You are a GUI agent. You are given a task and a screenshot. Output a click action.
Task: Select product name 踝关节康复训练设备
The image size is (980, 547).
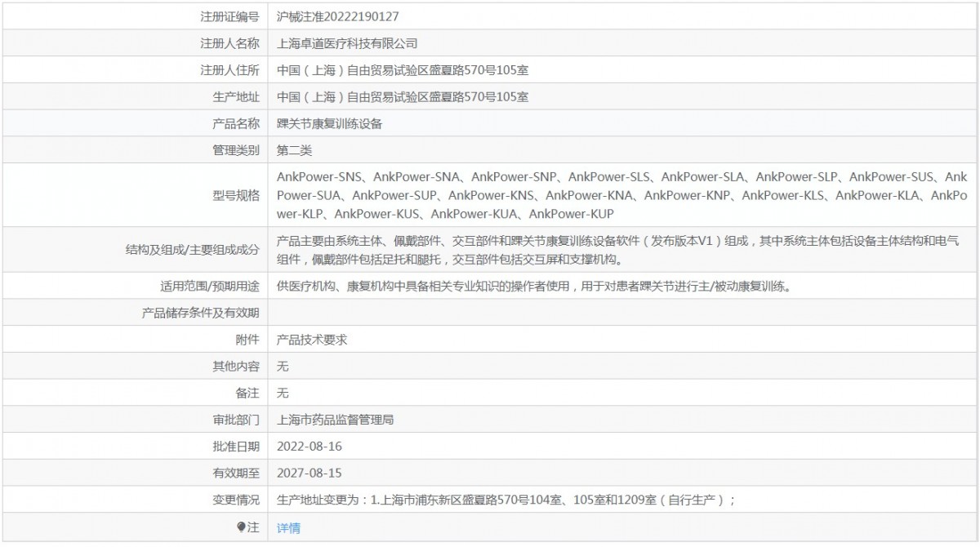[x=330, y=124]
